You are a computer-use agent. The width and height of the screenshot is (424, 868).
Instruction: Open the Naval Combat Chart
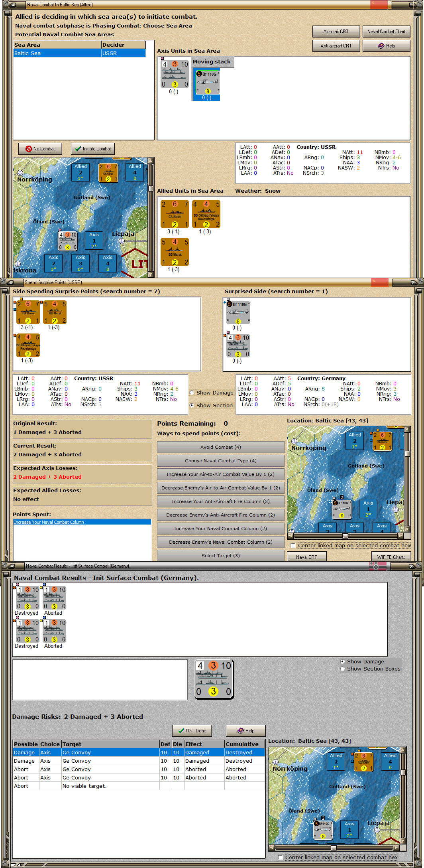point(386,32)
